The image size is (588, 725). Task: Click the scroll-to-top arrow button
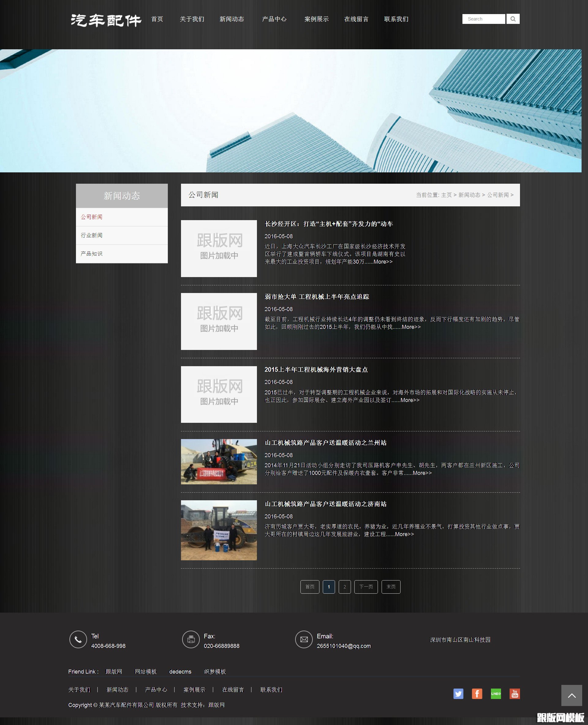coord(571,695)
